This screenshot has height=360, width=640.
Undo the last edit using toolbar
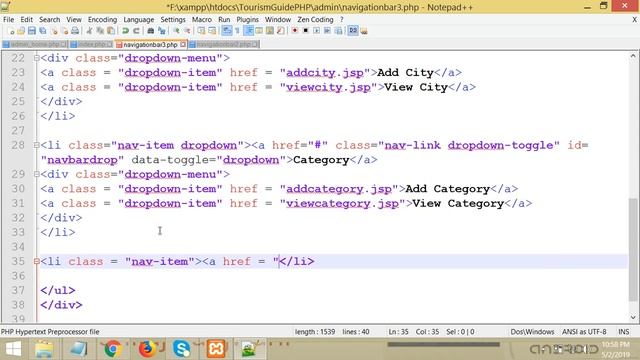[x=125, y=31]
